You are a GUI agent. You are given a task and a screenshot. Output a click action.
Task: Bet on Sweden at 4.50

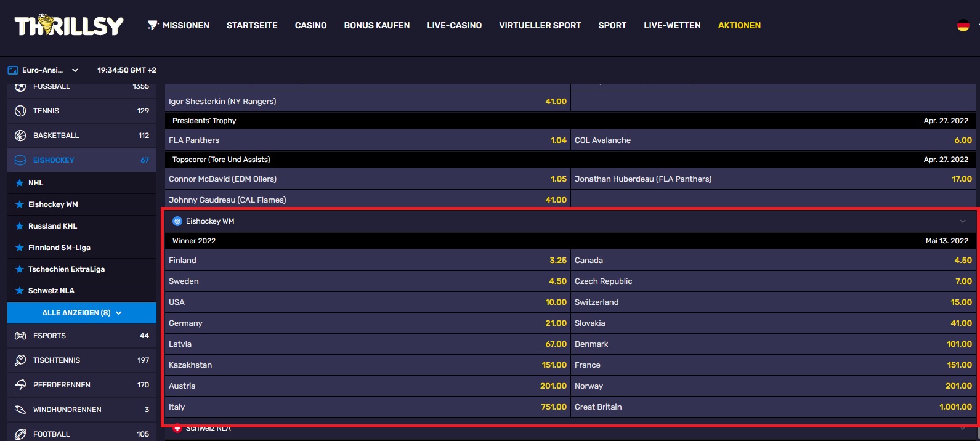pyautogui.click(x=368, y=281)
